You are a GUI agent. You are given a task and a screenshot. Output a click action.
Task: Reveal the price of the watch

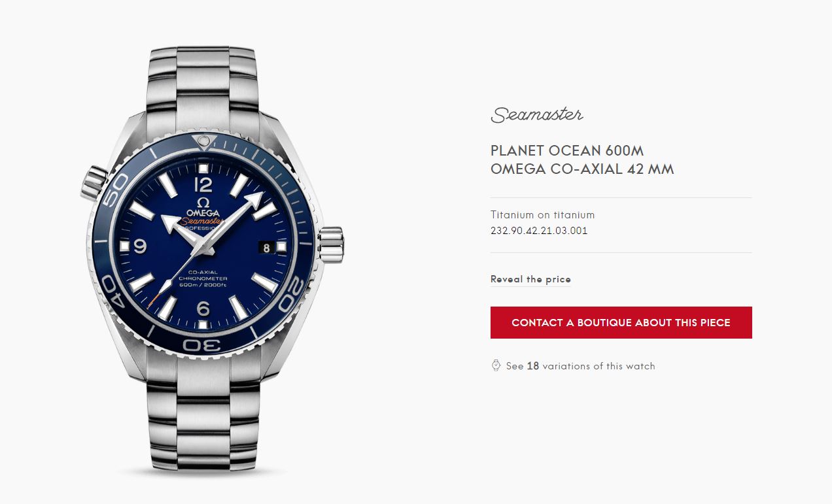(x=530, y=279)
